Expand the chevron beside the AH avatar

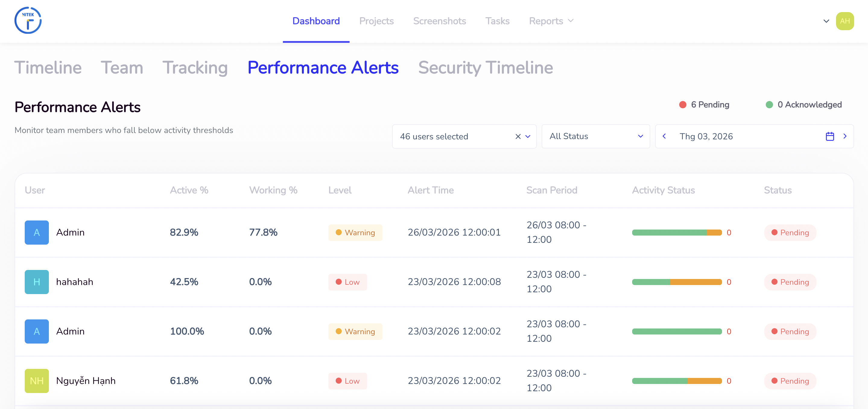(x=826, y=21)
